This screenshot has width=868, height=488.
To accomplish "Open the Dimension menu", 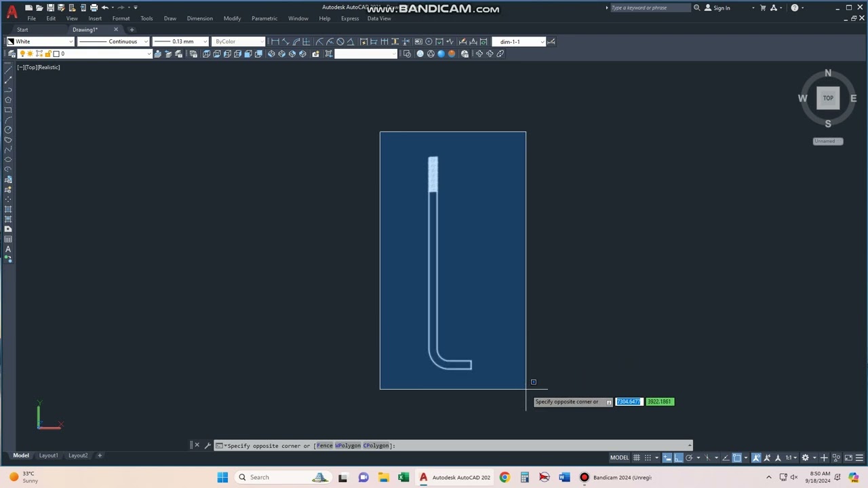I will click(199, 18).
